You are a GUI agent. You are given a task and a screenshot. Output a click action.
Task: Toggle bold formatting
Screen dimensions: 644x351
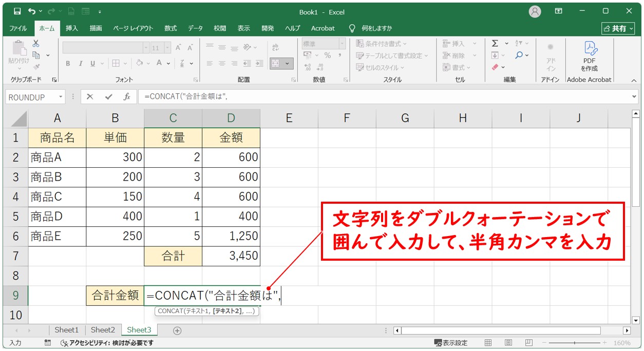[x=67, y=64]
